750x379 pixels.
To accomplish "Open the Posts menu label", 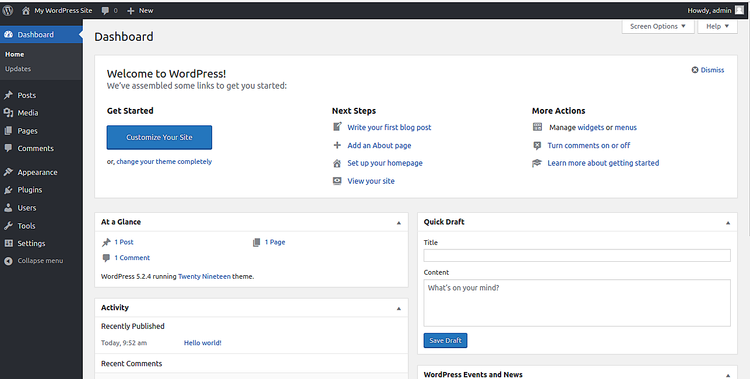I will 27,95.
